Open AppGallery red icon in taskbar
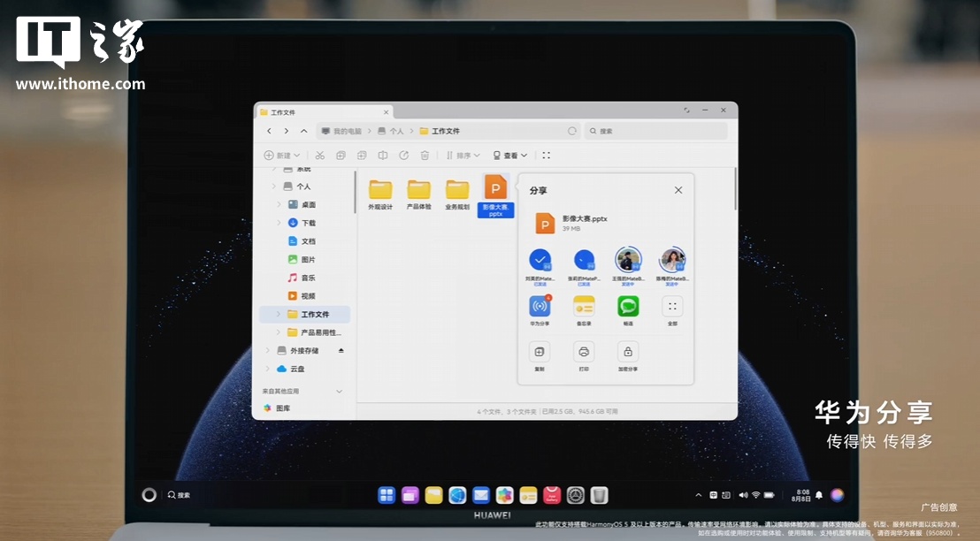 click(552, 495)
